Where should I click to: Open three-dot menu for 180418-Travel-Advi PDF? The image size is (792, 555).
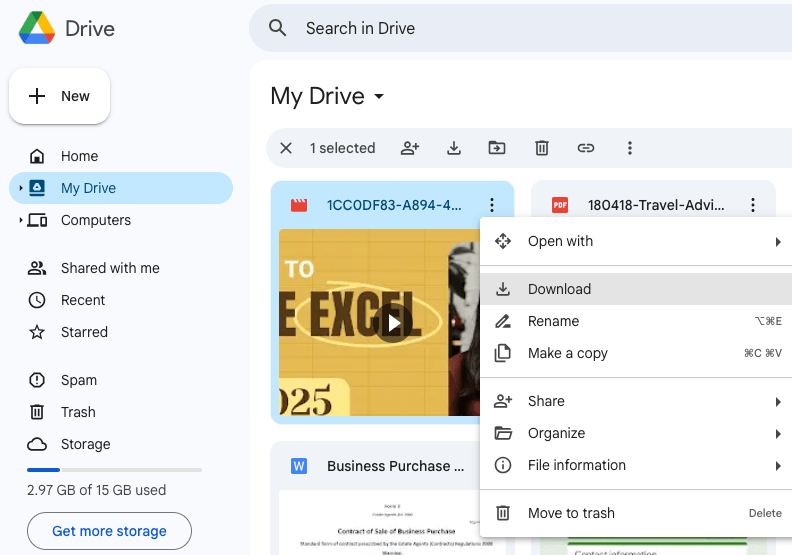[x=753, y=205]
